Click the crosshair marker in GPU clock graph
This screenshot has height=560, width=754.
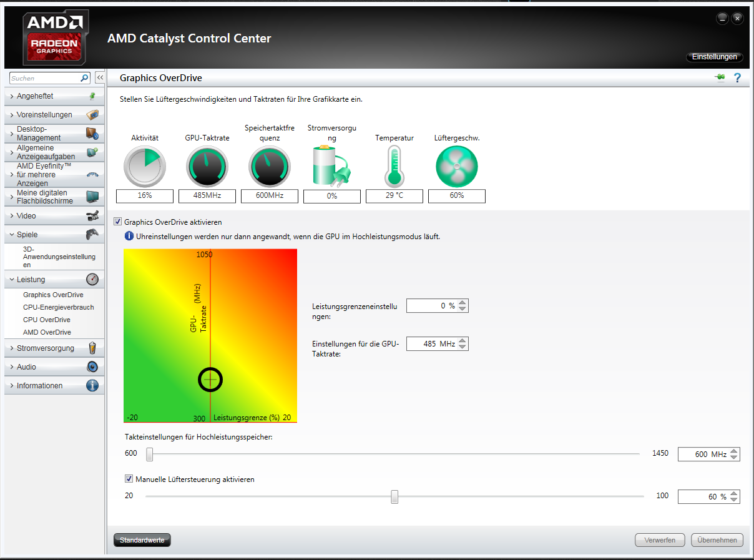(210, 379)
